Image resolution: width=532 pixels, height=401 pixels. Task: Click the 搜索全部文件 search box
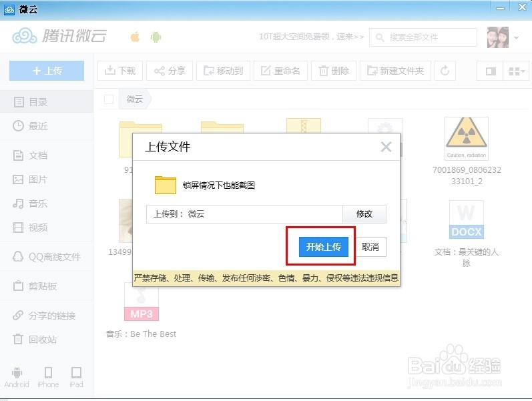point(423,37)
